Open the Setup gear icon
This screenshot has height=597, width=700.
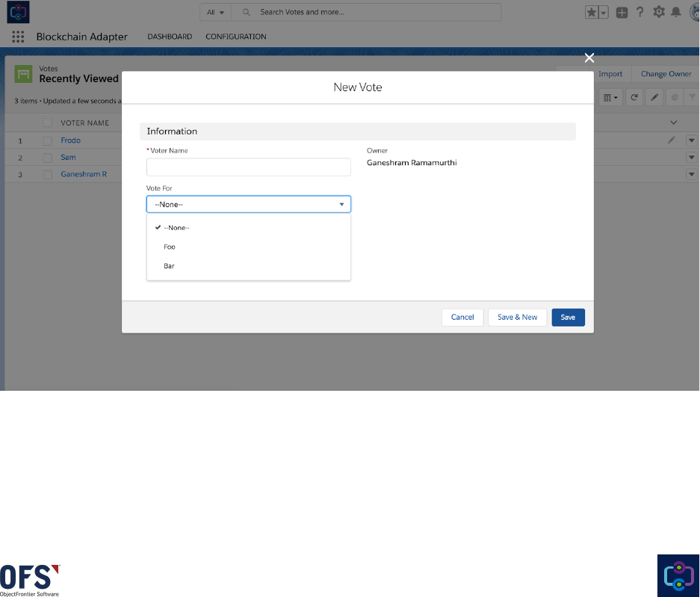pos(658,12)
